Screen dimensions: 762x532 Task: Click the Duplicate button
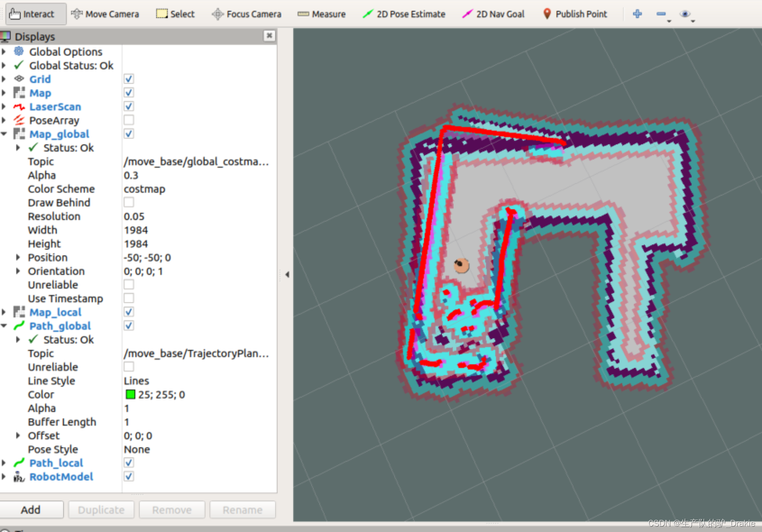click(101, 510)
